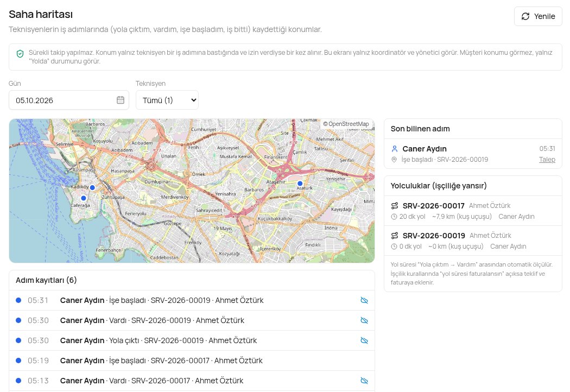This screenshot has width=570, height=392.
Task: Click the Gün date input 05.10.2026
Action: (x=69, y=100)
